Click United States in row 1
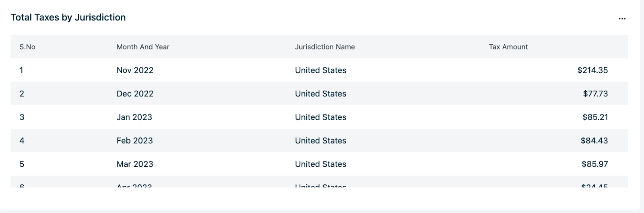Viewport: 644px width, 213px height. tap(320, 70)
